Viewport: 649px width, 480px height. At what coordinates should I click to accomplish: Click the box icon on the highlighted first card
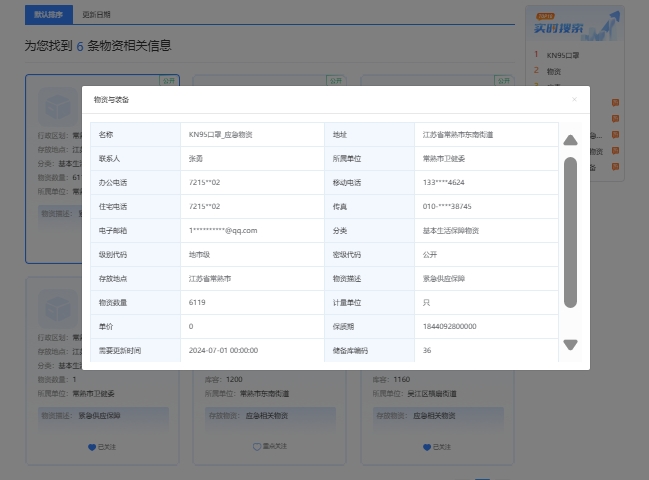tap(58, 107)
